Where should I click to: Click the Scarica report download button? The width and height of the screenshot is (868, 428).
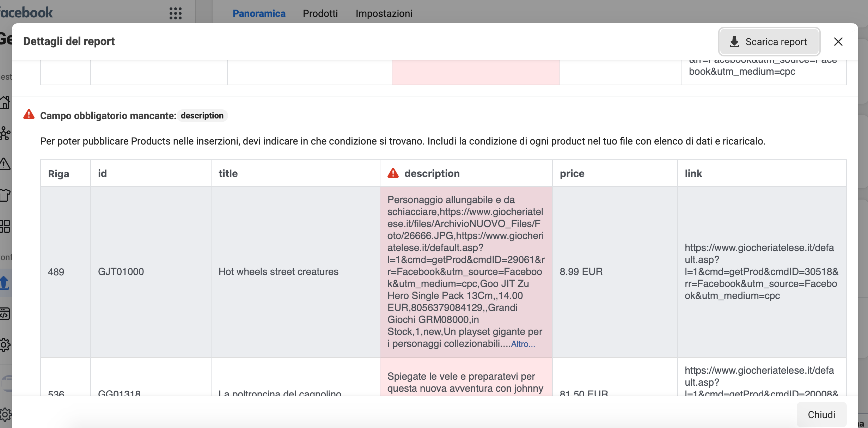tap(769, 42)
